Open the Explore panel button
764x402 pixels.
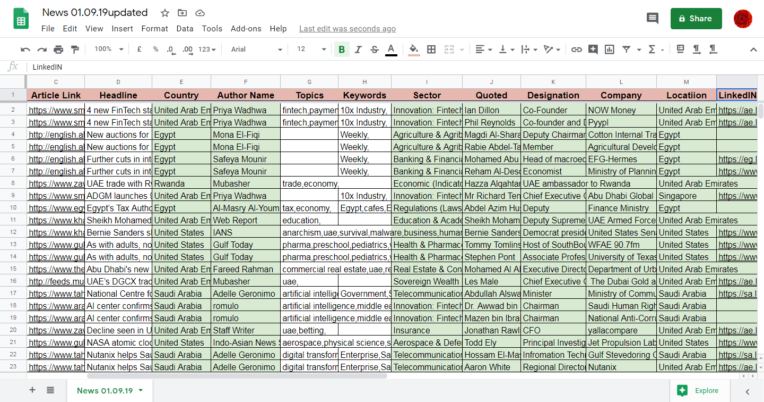(700, 390)
